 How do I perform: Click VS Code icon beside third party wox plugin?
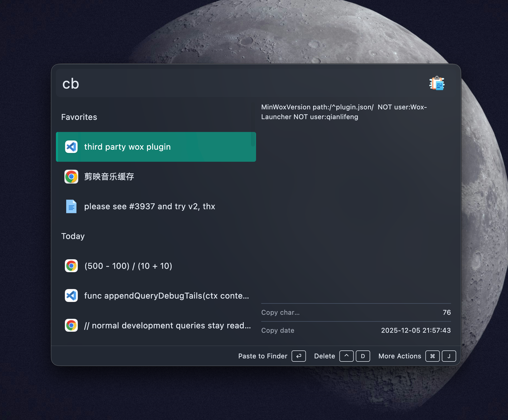tap(71, 147)
